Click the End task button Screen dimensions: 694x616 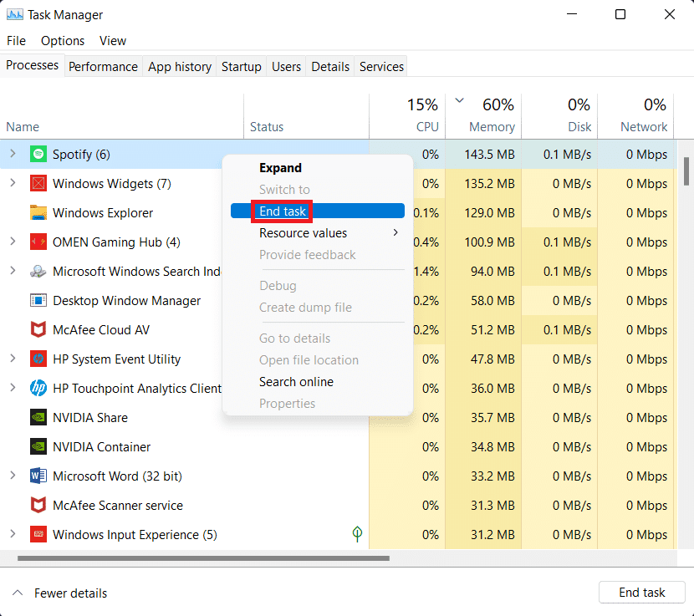coord(641,592)
